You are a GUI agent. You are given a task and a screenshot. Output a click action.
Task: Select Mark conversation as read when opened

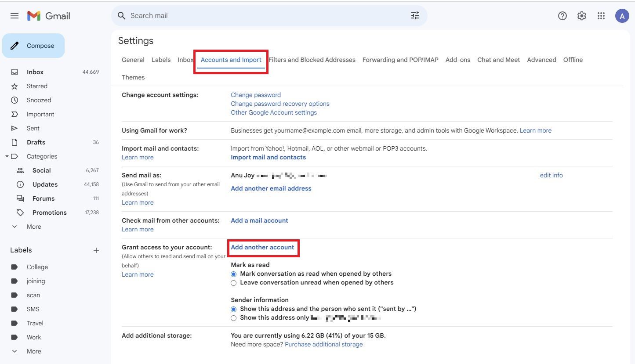234,274
